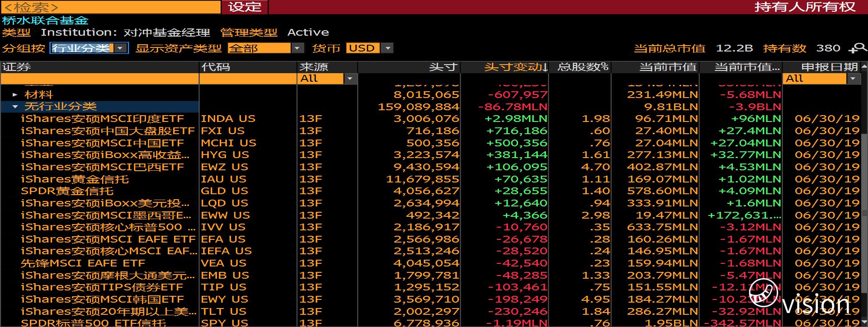Screen dimensions: 868x327
Task: Click the EWZ US ticker code
Action: (x=225, y=167)
